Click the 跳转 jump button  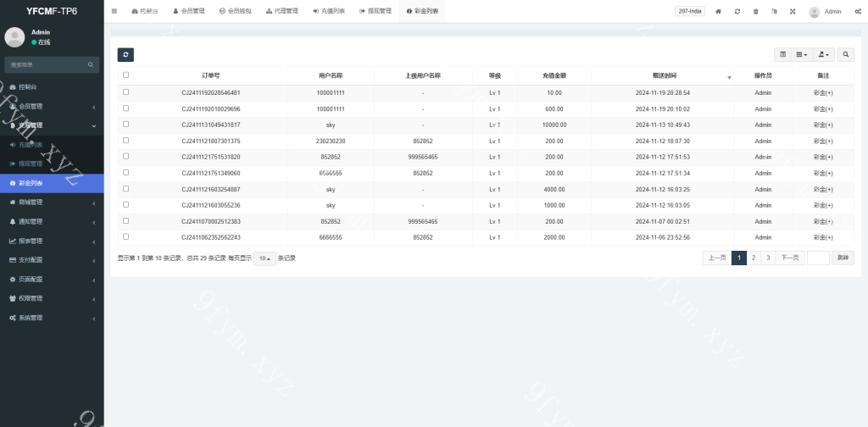[843, 258]
